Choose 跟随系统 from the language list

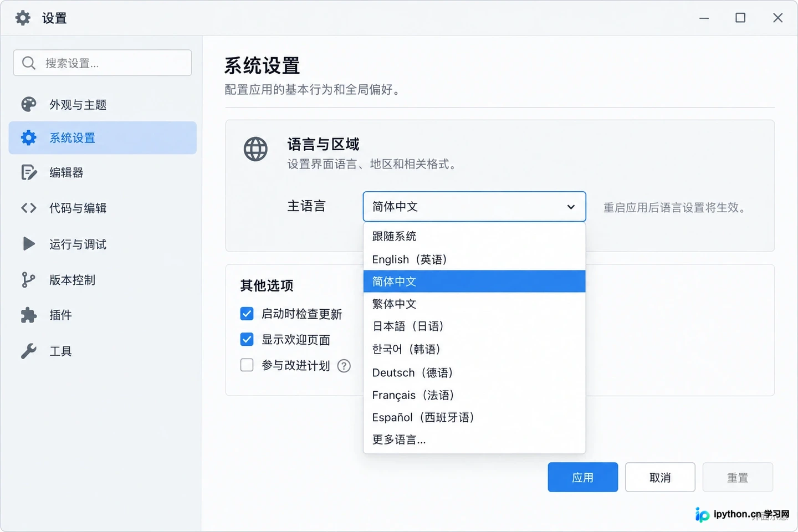(474, 236)
